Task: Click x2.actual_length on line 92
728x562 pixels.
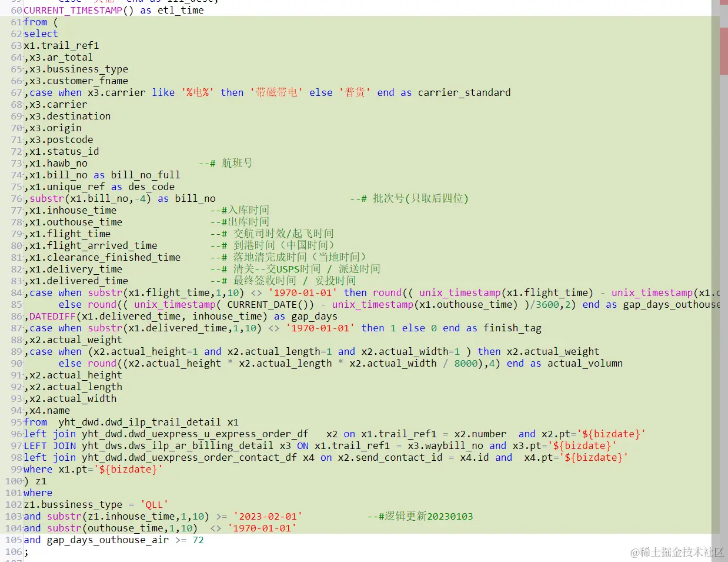Action: pos(76,387)
